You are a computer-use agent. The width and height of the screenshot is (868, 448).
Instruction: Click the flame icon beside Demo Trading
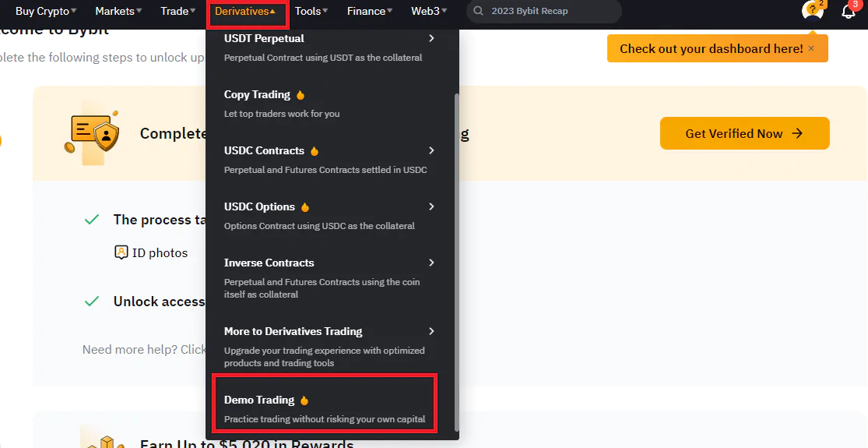tap(304, 400)
